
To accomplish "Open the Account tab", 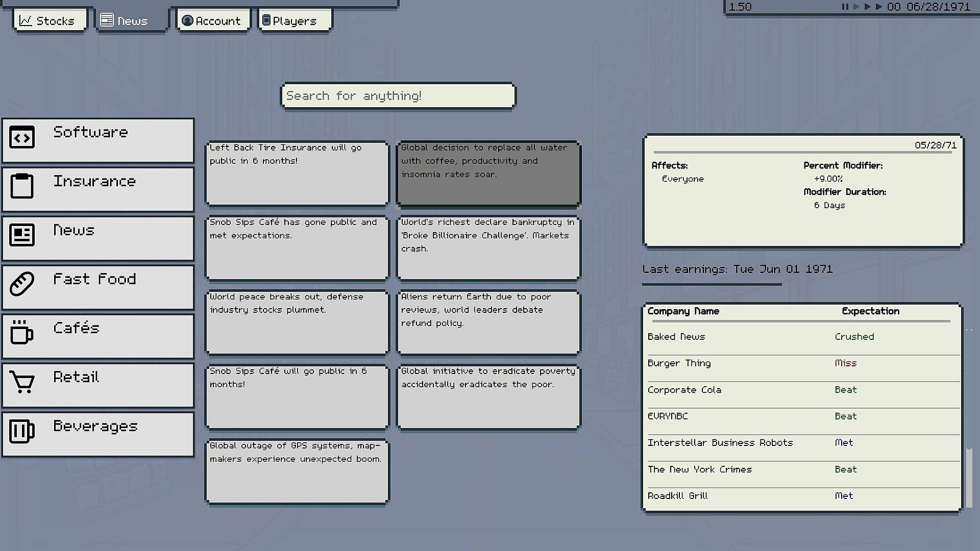I will pos(212,21).
